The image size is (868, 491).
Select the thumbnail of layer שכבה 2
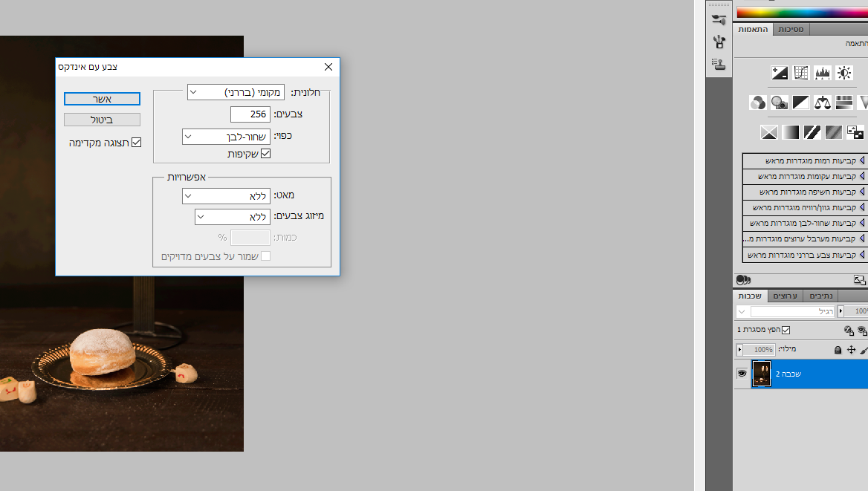click(x=761, y=374)
